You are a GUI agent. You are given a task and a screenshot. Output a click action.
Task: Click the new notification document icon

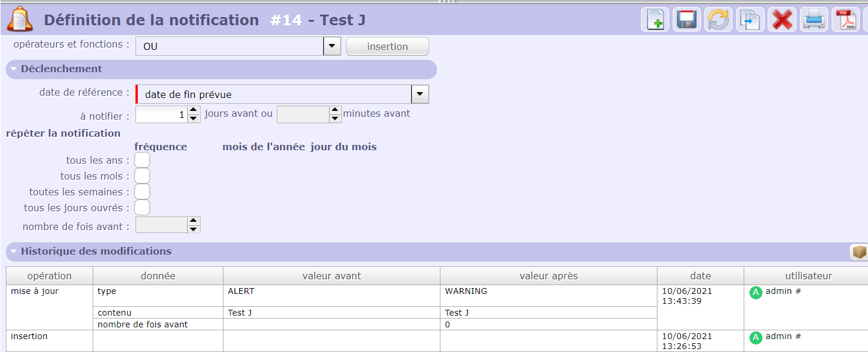(x=655, y=19)
